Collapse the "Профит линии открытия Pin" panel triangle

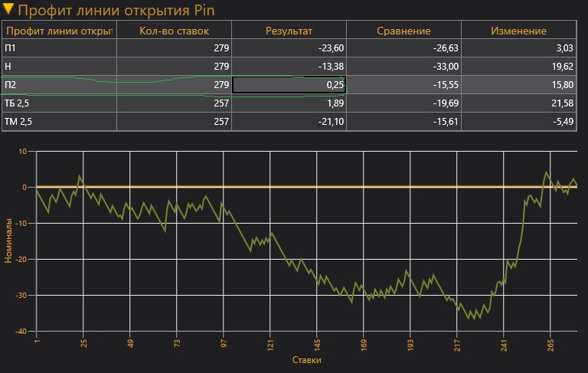(8, 11)
